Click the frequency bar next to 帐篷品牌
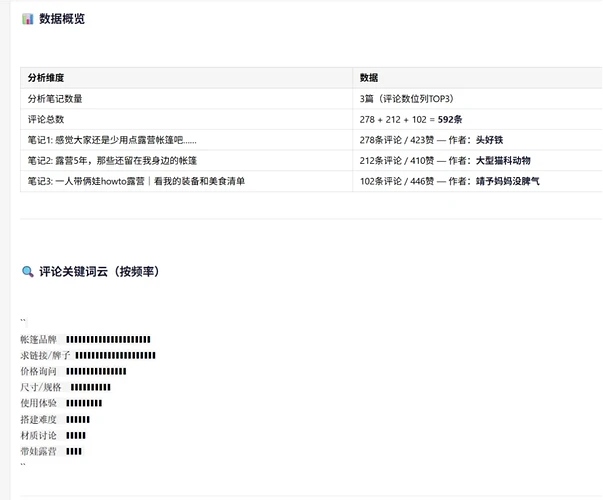This screenshot has height=500, width=603. (108, 340)
